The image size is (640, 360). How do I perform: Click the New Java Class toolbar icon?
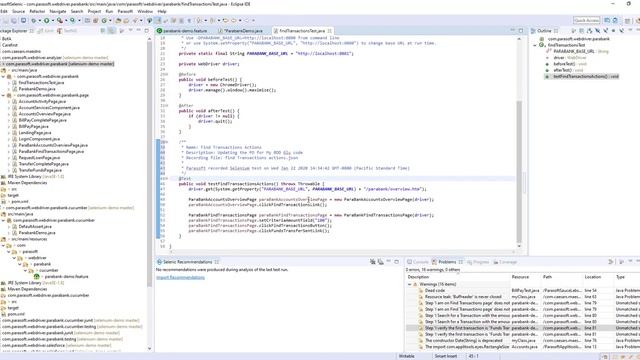coord(104,20)
